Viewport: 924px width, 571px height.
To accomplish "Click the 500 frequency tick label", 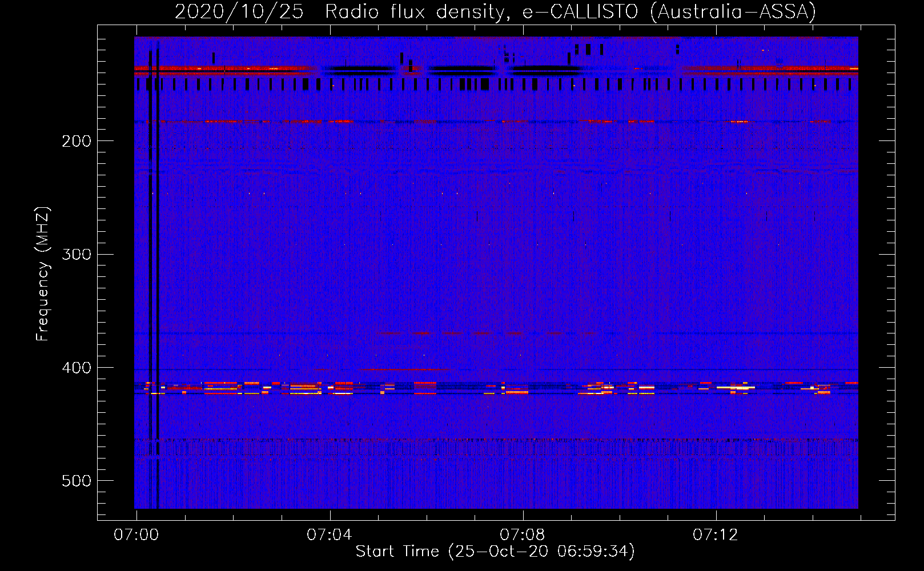I will coord(77,481).
